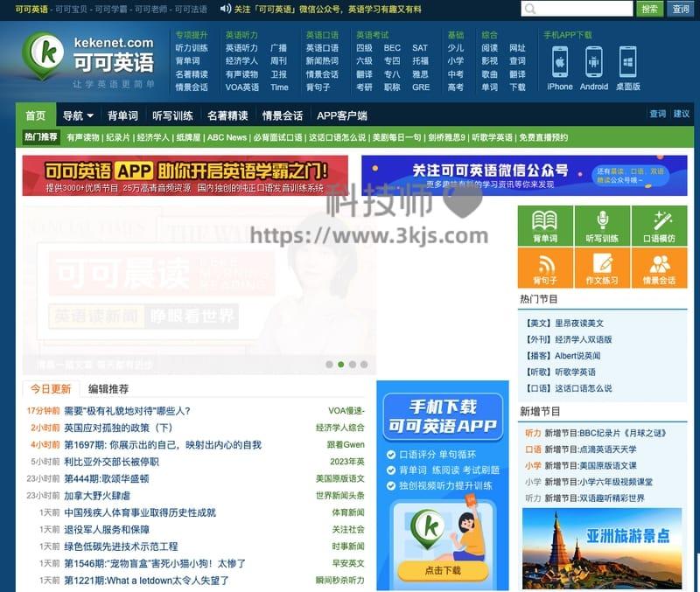
Task: Open article 加拿大野火肆虐
Action: click(x=97, y=496)
